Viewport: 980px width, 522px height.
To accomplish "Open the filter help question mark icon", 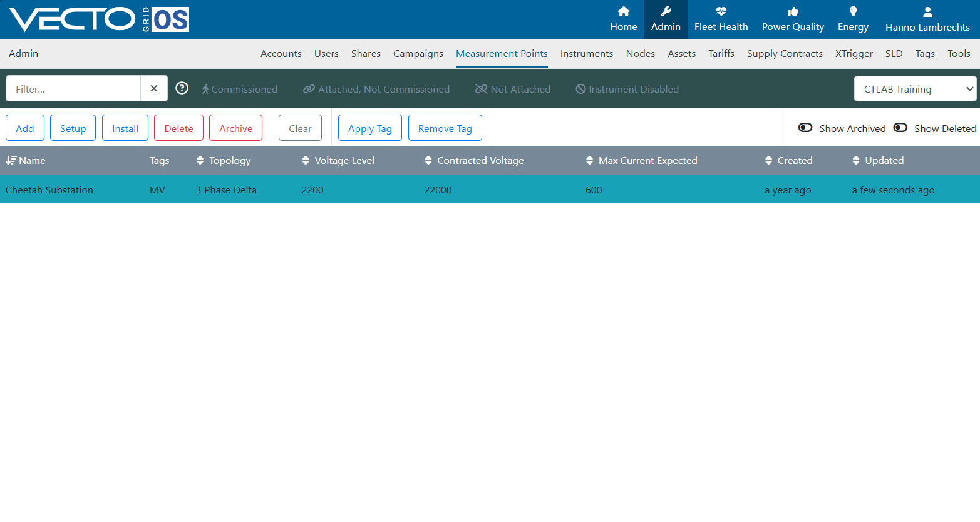I will 182,88.
